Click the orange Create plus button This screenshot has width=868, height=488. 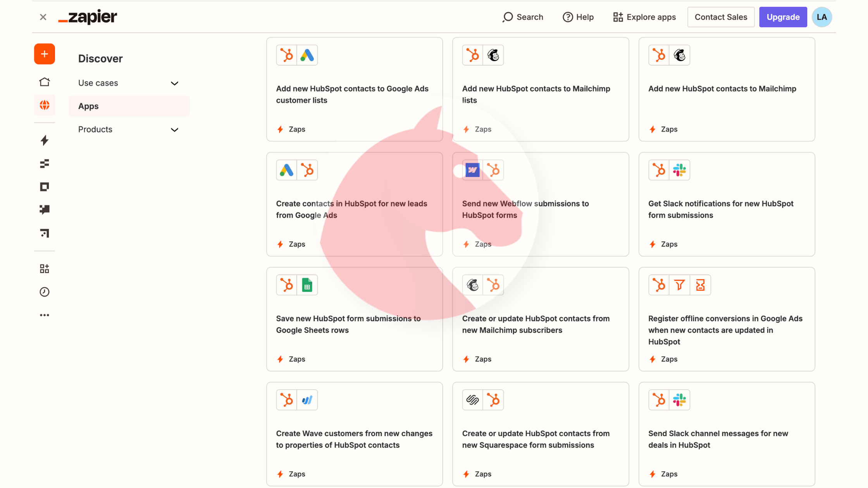(x=45, y=54)
